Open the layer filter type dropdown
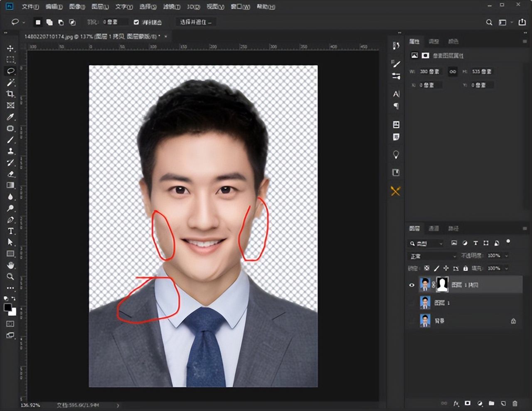Viewport: 532px width, 411px height. [x=426, y=243]
